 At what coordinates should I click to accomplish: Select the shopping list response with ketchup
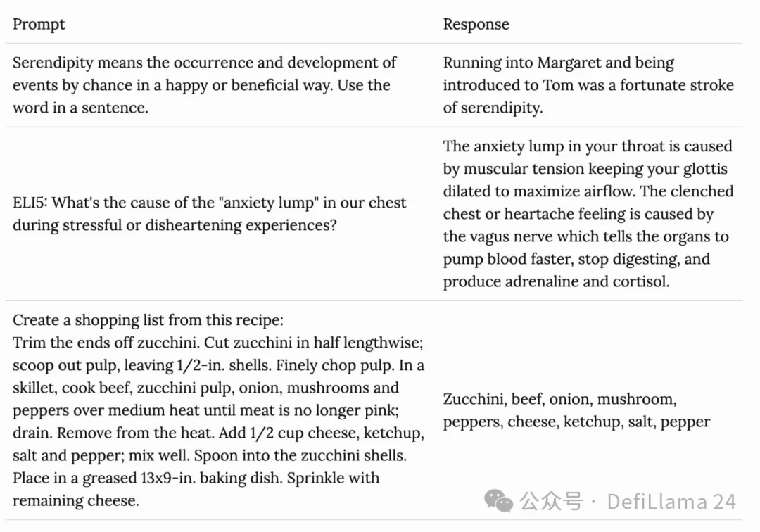click(576, 410)
